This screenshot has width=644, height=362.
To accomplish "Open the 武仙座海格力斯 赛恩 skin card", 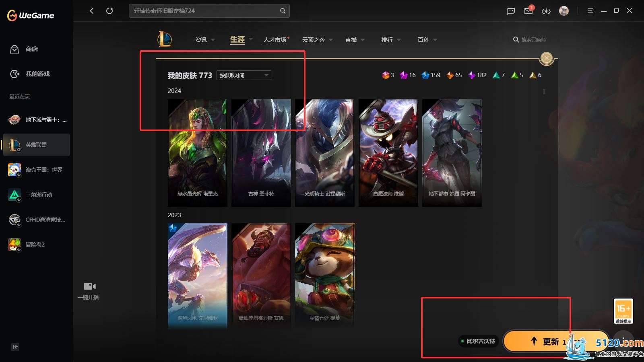I will coord(261,277).
